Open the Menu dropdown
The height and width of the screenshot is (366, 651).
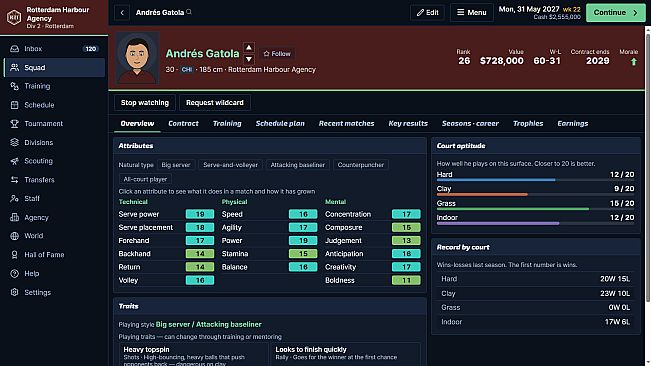(x=472, y=12)
